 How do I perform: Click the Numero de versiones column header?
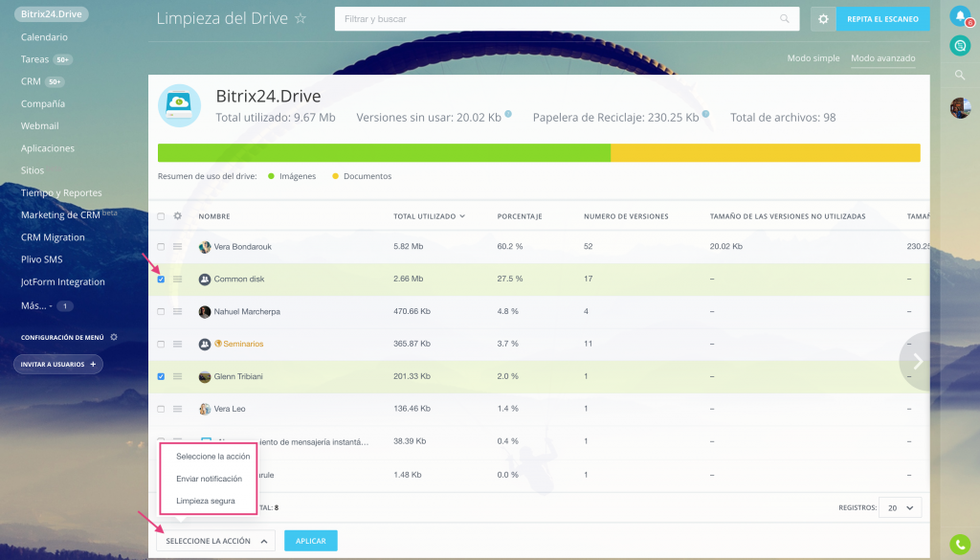626,216
